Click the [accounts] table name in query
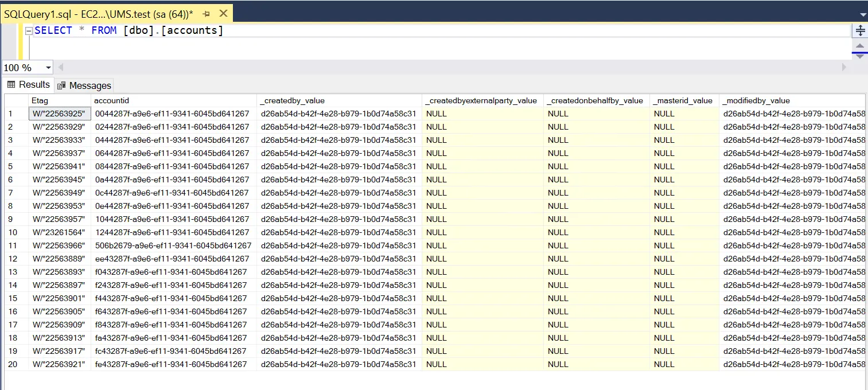 tap(192, 30)
